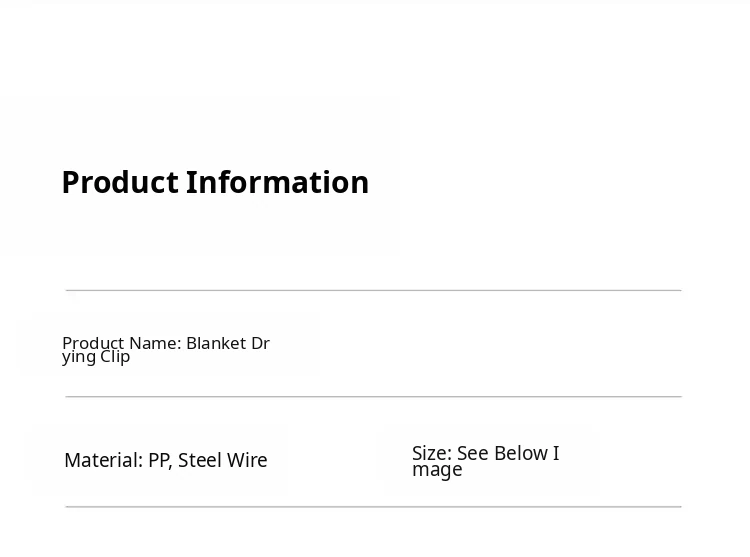Viewport: 750px width, 557px height.
Task: Click the wrapped "ying Clip" text
Action: pyautogui.click(x=96, y=357)
